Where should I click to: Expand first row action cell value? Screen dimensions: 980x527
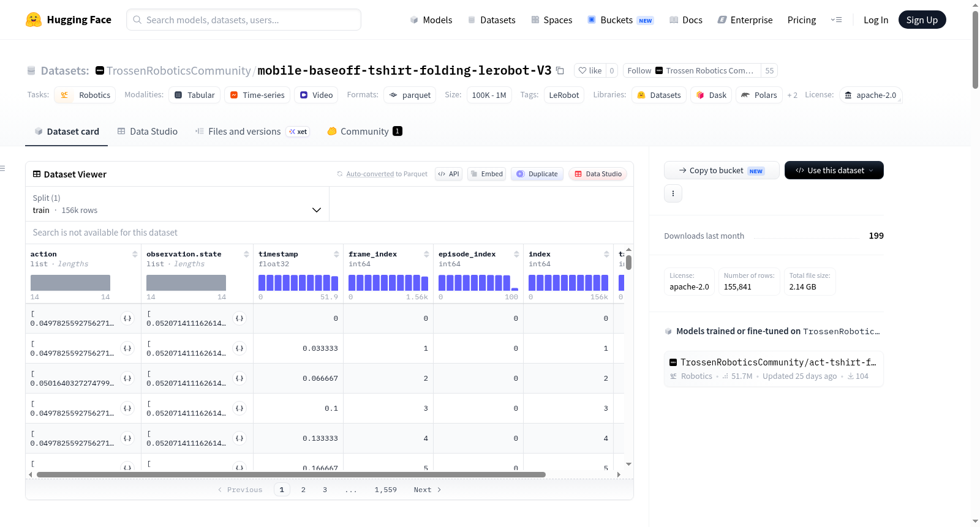coord(127,318)
